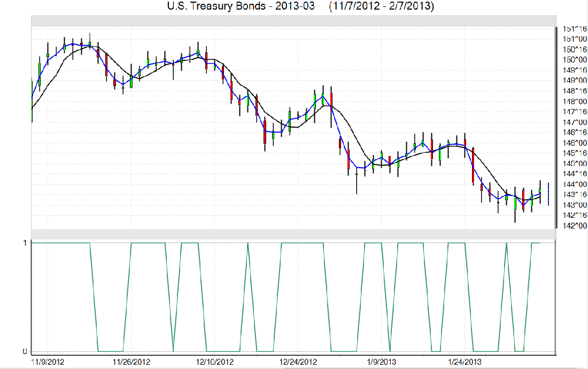
Task: Select the 147^00 price level label
Action: (572, 122)
